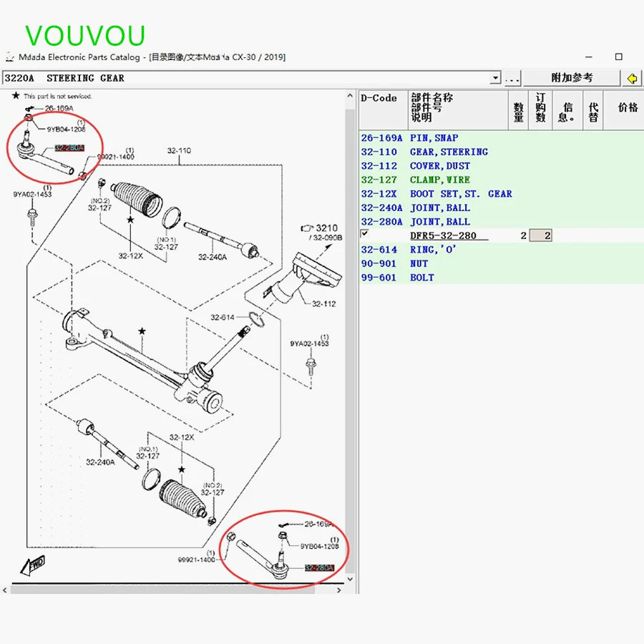The height and width of the screenshot is (644, 644).
Task: Click the highlighted 32-280A label at top-left
Action: coord(69,148)
